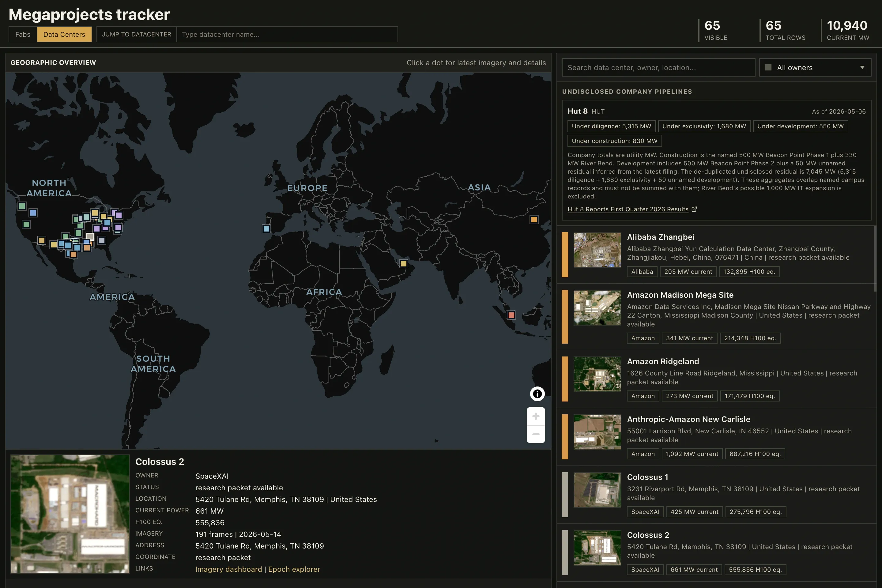Click Under construction 830 MW tag
This screenshot has width=882, height=588.
coord(614,141)
